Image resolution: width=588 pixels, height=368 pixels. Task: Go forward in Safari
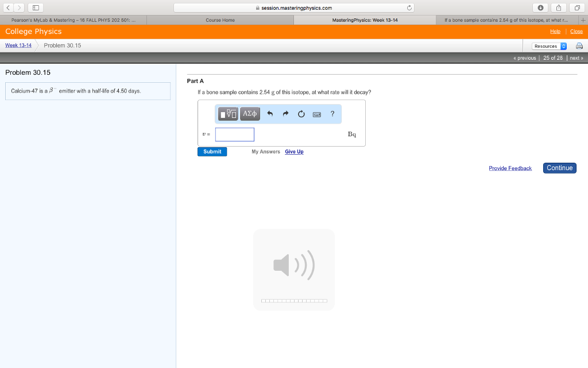click(x=19, y=7)
